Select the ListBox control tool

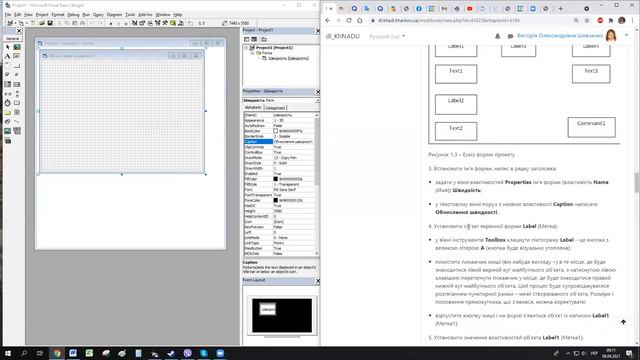17,84
